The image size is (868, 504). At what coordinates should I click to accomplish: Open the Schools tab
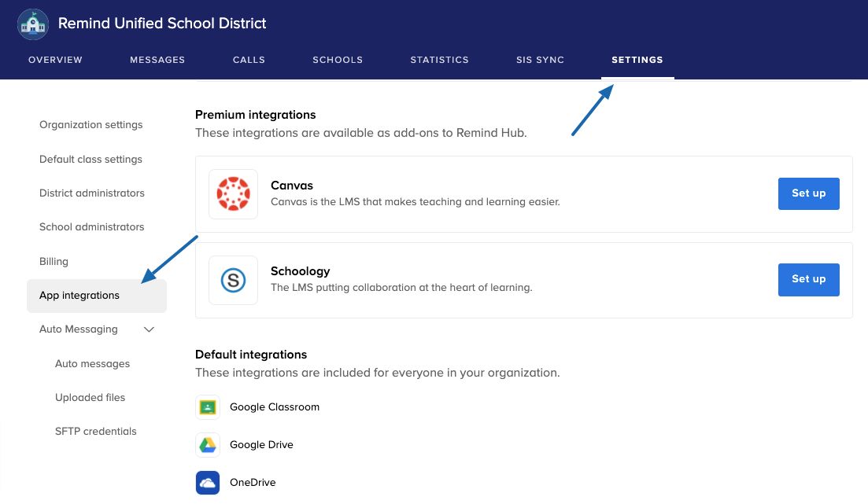[338, 60]
